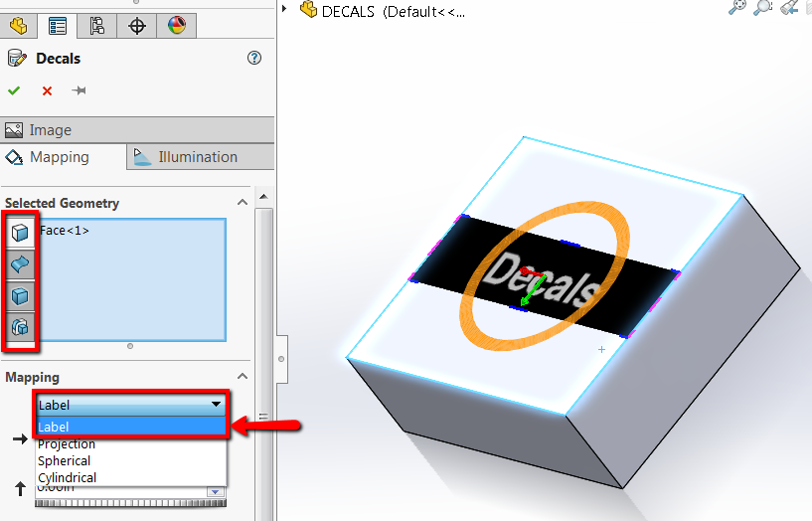The image size is (812, 521).
Task: Select DECALS part in flyout tree
Action: 384,11
